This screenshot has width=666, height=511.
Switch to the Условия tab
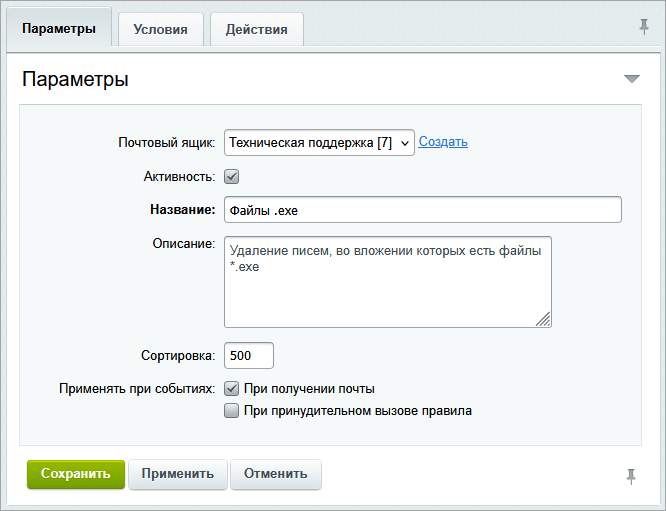click(160, 29)
